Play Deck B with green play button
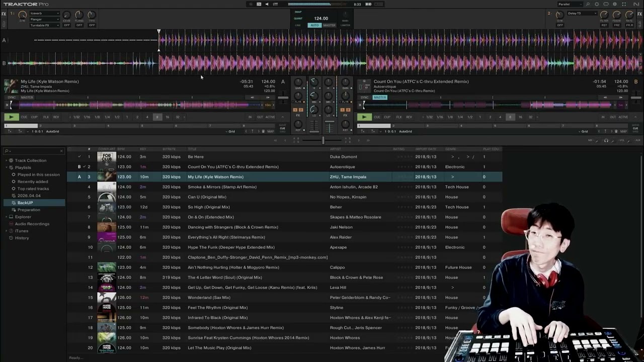 (x=364, y=117)
